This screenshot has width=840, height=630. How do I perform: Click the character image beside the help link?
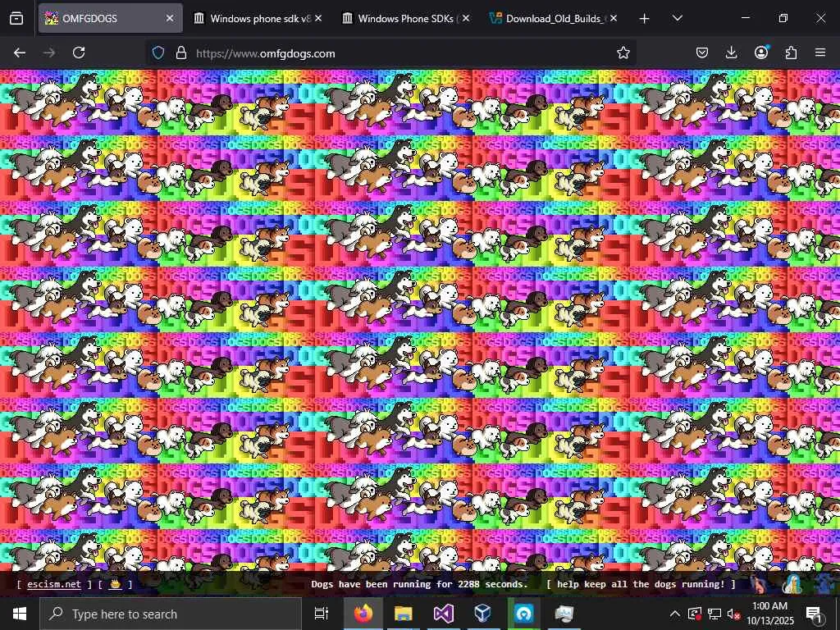coord(759,583)
